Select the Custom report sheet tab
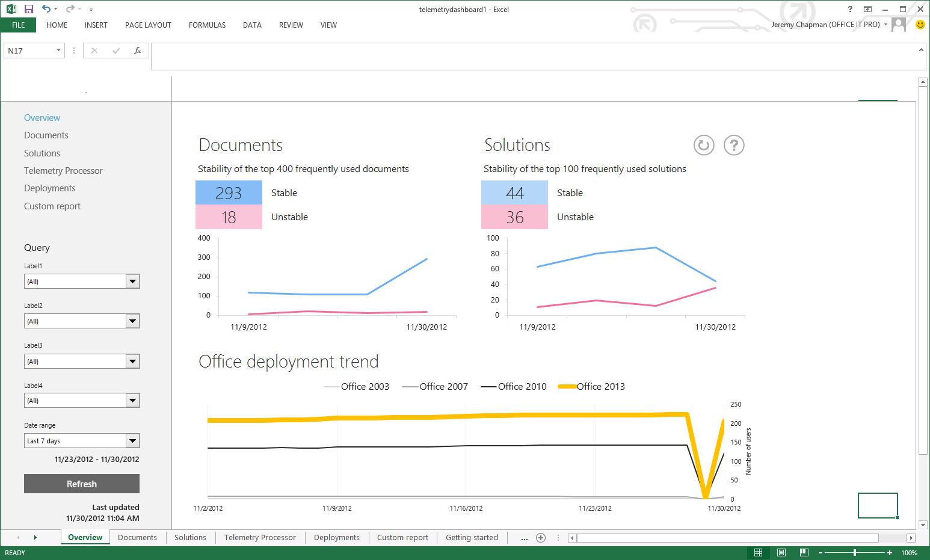930x560 pixels. 402,538
